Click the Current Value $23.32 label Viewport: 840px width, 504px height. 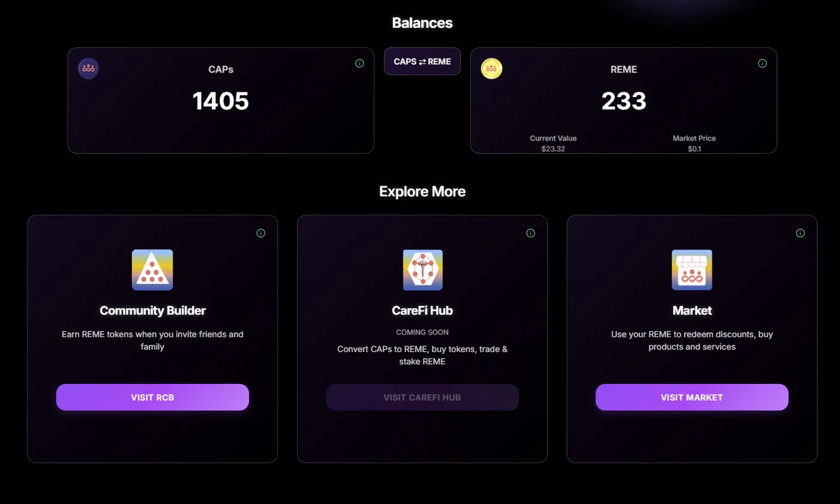[554, 143]
